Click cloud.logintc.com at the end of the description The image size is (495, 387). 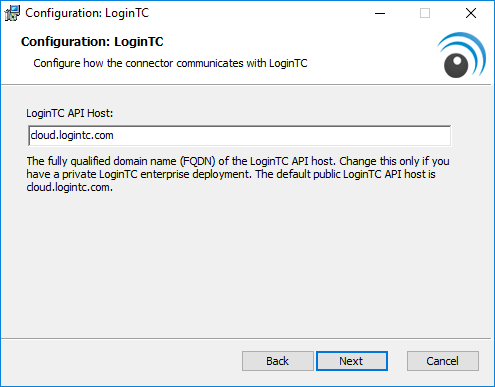[x=69, y=187]
